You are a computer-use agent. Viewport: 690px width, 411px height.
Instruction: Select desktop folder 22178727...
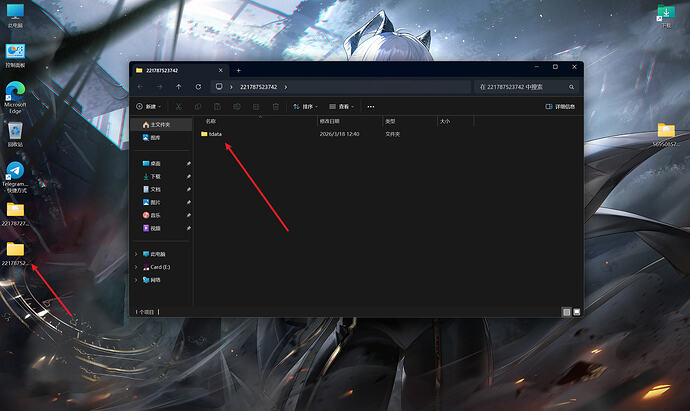pos(15,214)
